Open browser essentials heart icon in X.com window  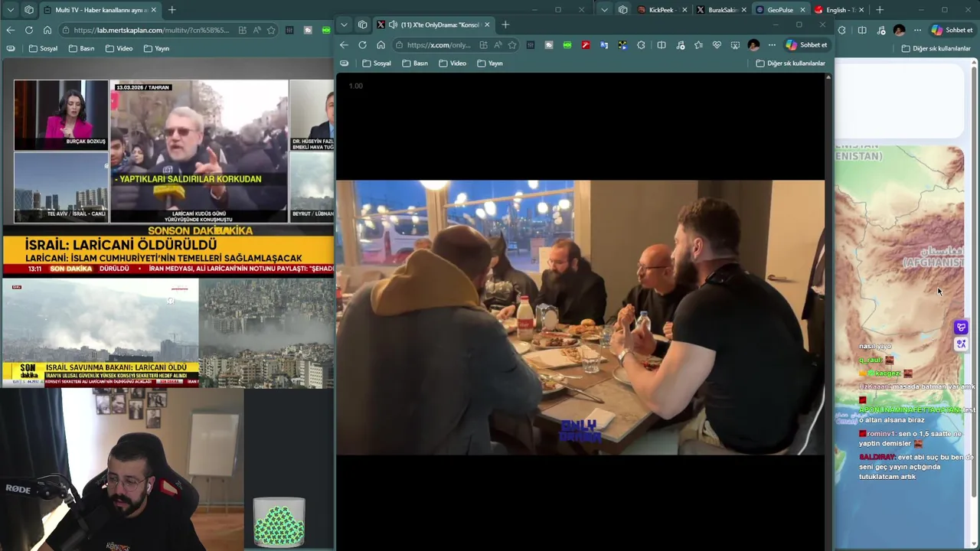click(717, 45)
